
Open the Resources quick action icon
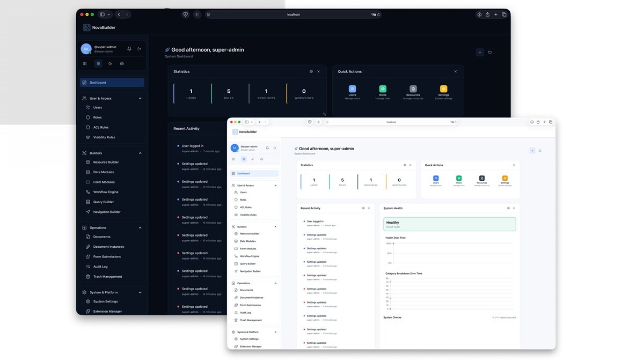pyautogui.click(x=413, y=88)
